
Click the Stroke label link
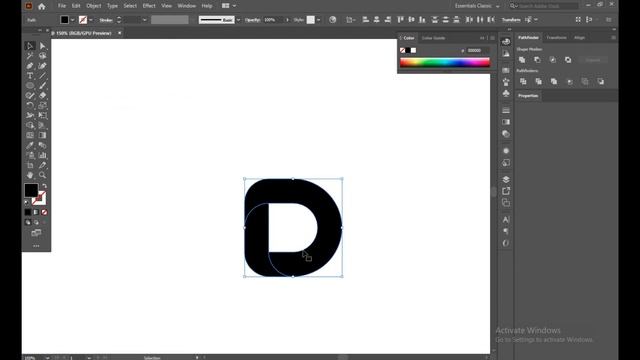106,20
